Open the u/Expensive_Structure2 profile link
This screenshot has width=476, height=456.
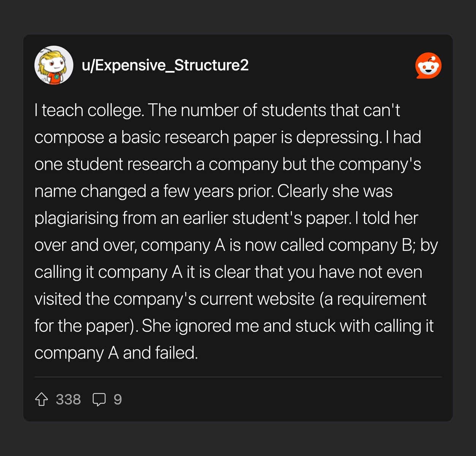165,65
